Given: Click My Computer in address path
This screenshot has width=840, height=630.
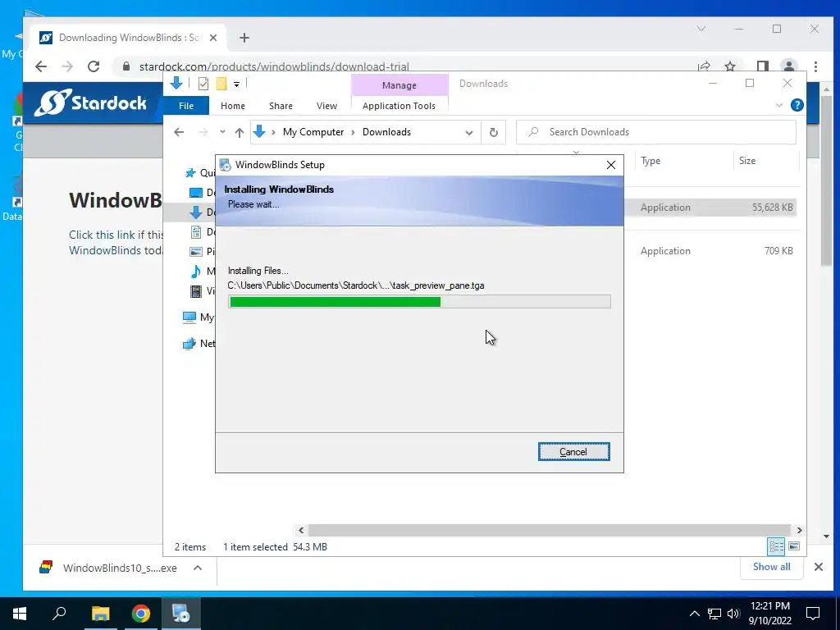Looking at the screenshot, I should click(313, 132).
